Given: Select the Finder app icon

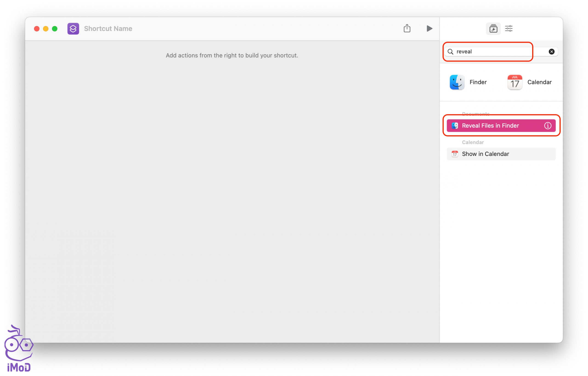Looking at the screenshot, I should click(x=457, y=82).
